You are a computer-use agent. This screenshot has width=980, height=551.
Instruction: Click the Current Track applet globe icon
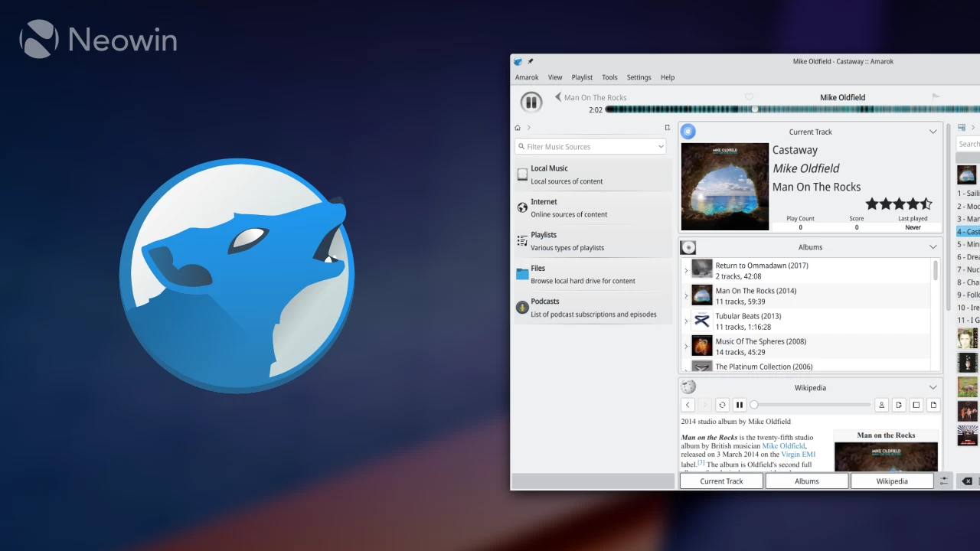click(x=688, y=131)
